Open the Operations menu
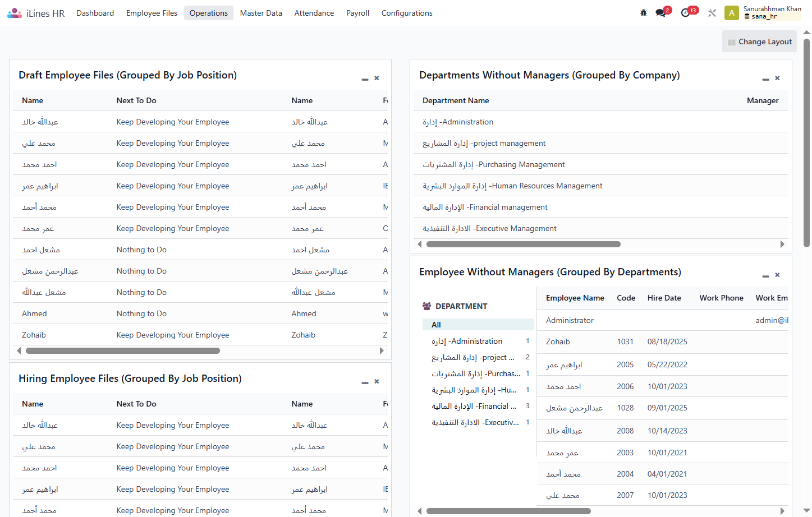The image size is (812, 517). 209,13
